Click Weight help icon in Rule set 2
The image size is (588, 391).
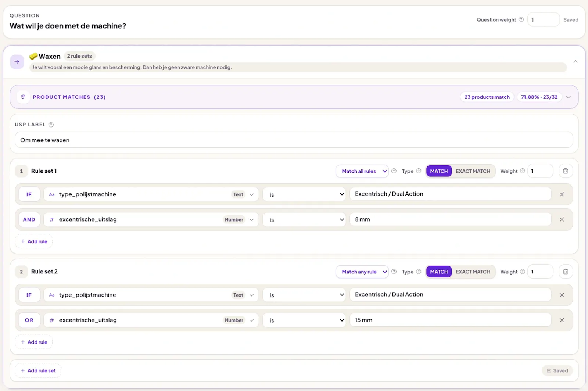click(x=522, y=272)
